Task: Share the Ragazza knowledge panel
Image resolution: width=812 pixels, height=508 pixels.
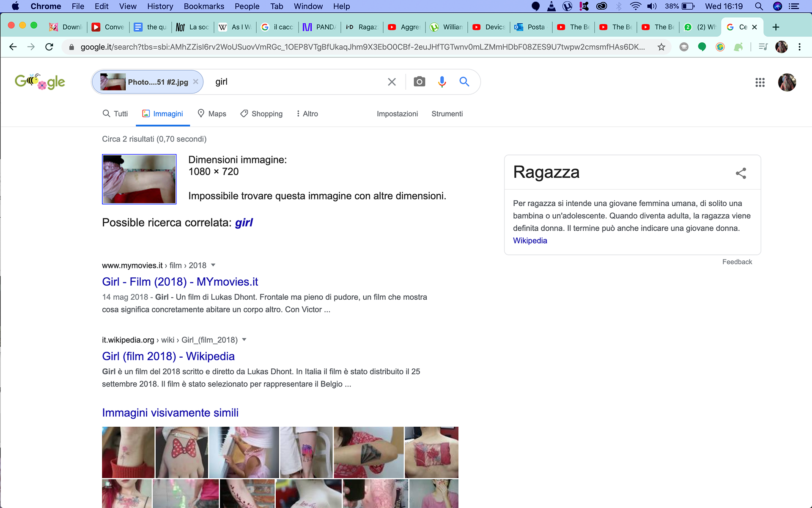Action: (741, 173)
